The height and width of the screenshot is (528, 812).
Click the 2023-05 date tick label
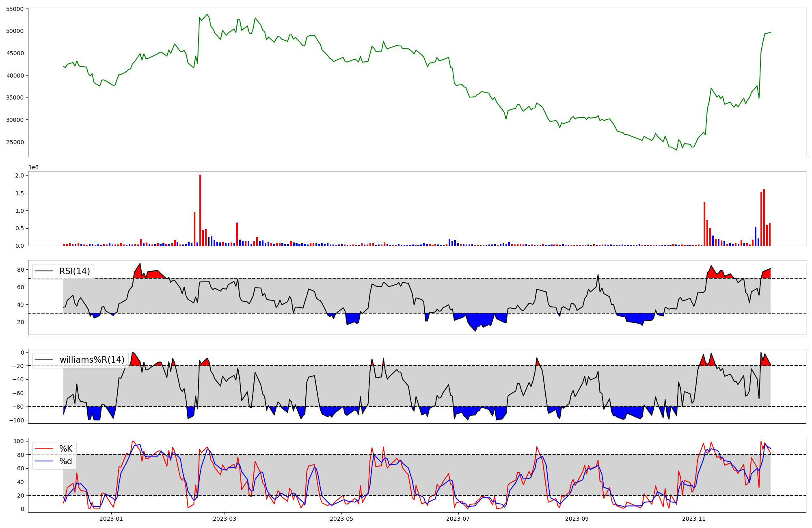[341, 519]
